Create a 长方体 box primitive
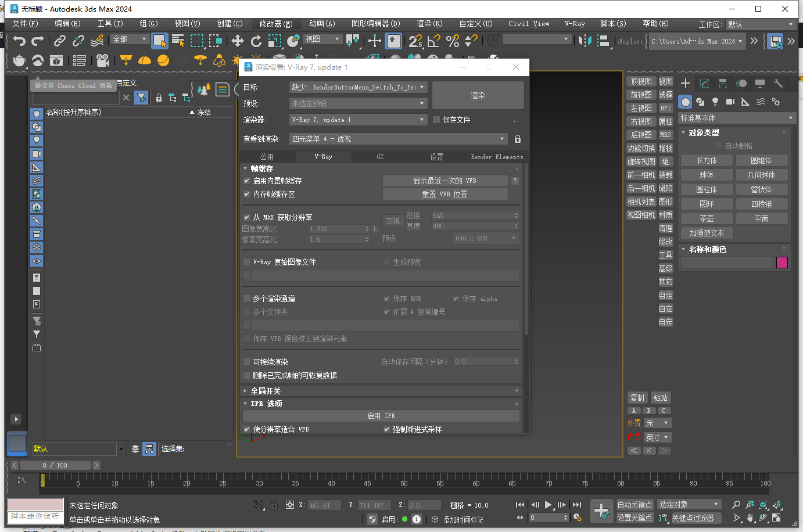803x532 pixels. 707,160
